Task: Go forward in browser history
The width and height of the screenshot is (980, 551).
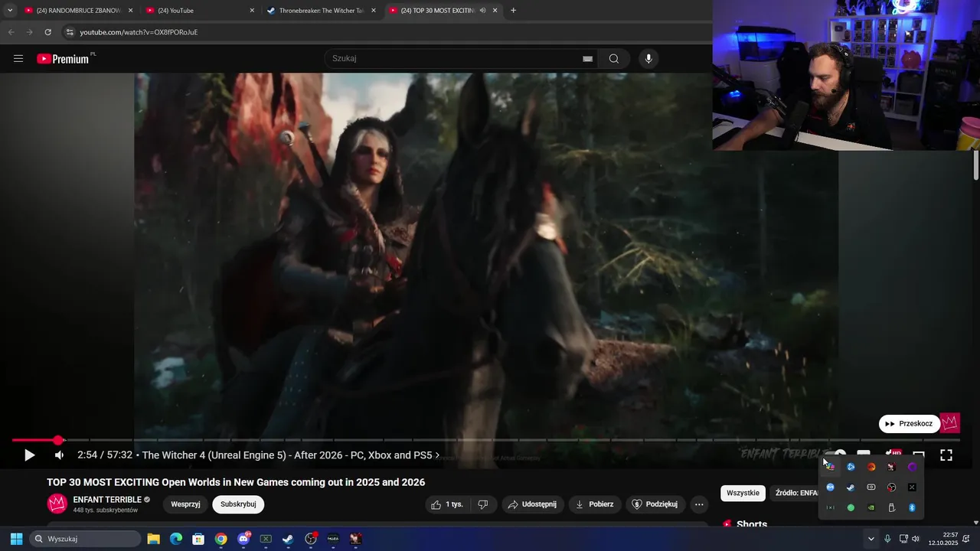Action: click(x=29, y=32)
